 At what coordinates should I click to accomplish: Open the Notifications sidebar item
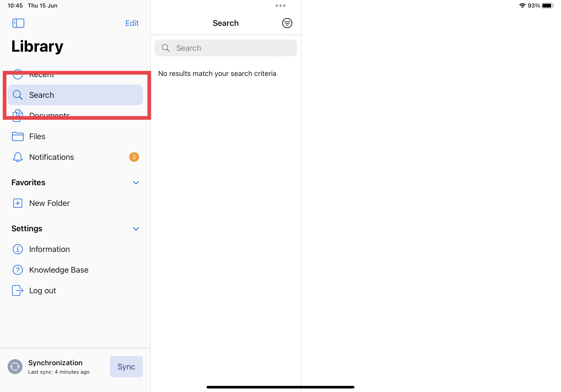(x=51, y=157)
